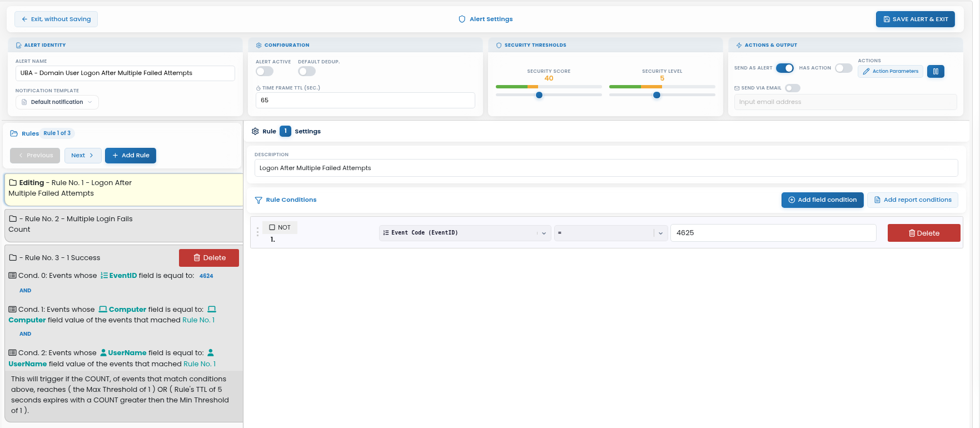Open the equals operator dropdown
The height and width of the screenshot is (428, 980).
611,233
